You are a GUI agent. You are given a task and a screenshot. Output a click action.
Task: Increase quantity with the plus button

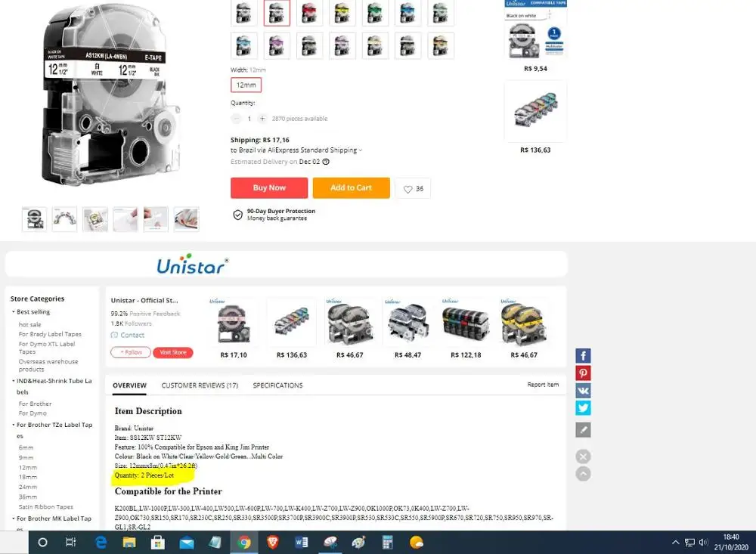coord(262,119)
